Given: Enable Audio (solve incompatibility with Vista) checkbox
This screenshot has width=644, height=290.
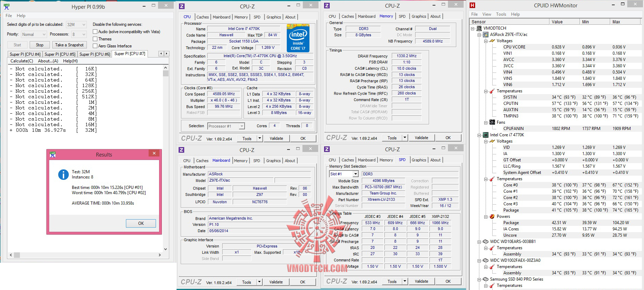Looking at the screenshot, I should (x=95, y=32).
